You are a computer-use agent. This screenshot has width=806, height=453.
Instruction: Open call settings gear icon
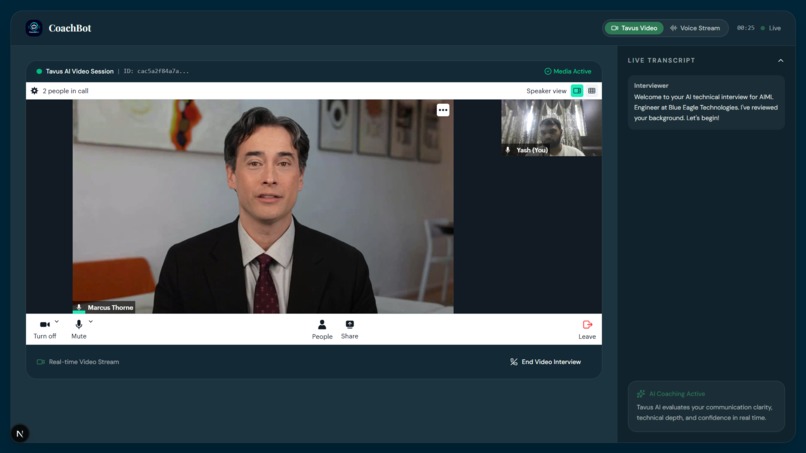(x=34, y=91)
